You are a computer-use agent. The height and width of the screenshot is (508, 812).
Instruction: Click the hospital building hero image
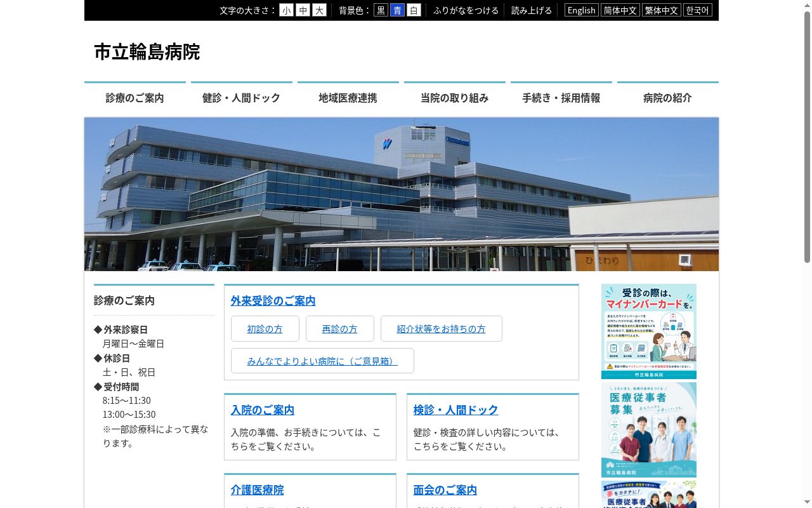(x=402, y=194)
